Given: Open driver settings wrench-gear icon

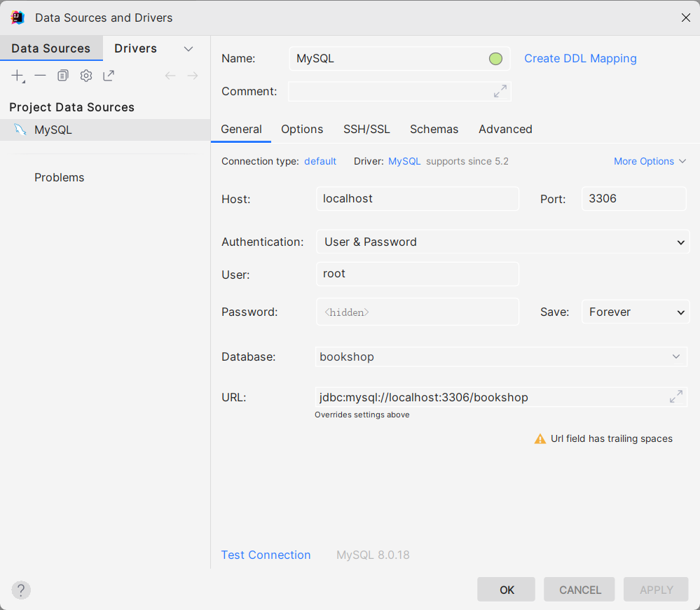Looking at the screenshot, I should coord(86,76).
